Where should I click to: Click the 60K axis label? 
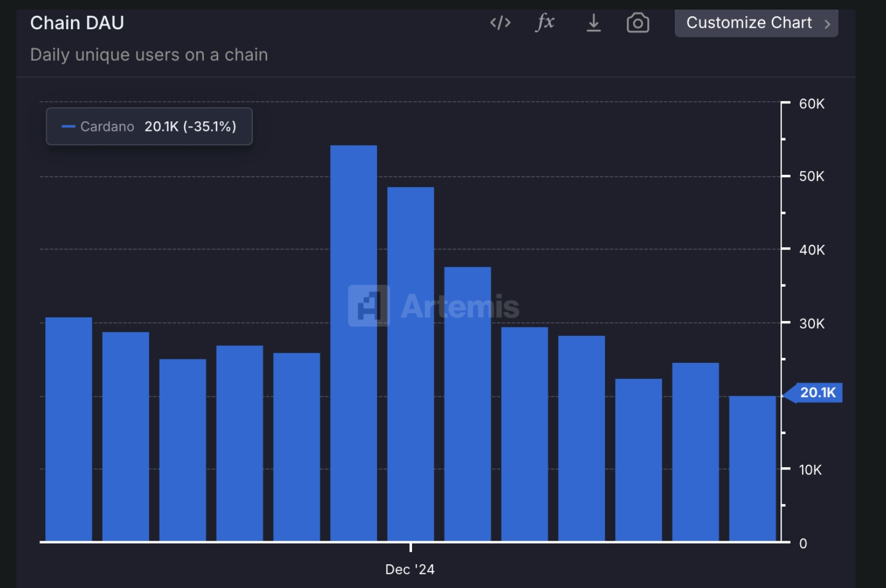(812, 104)
